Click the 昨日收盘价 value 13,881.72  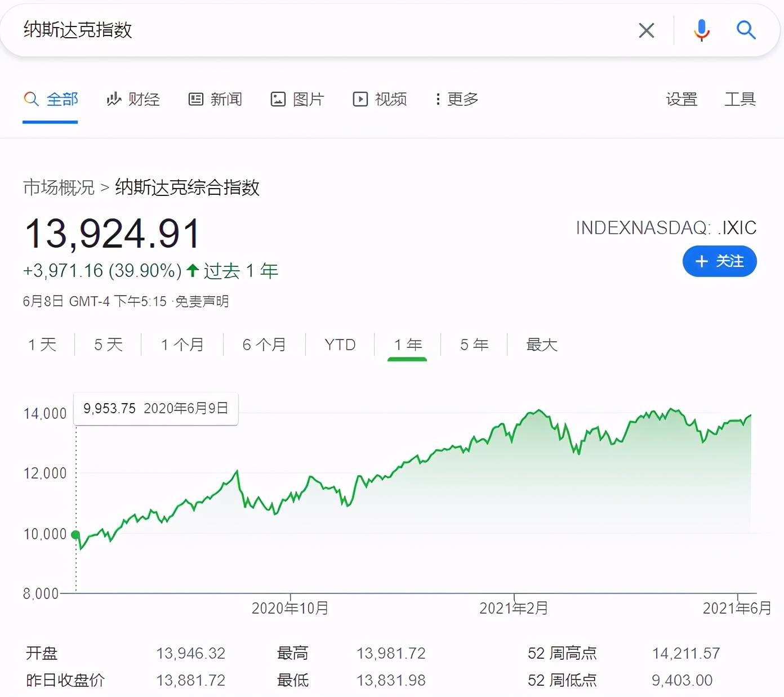point(190,681)
